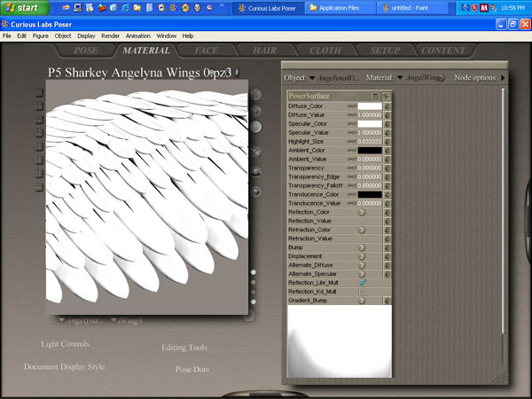Switch to the CLOTH room tab
Viewport: 532px width, 399px height.
point(325,51)
